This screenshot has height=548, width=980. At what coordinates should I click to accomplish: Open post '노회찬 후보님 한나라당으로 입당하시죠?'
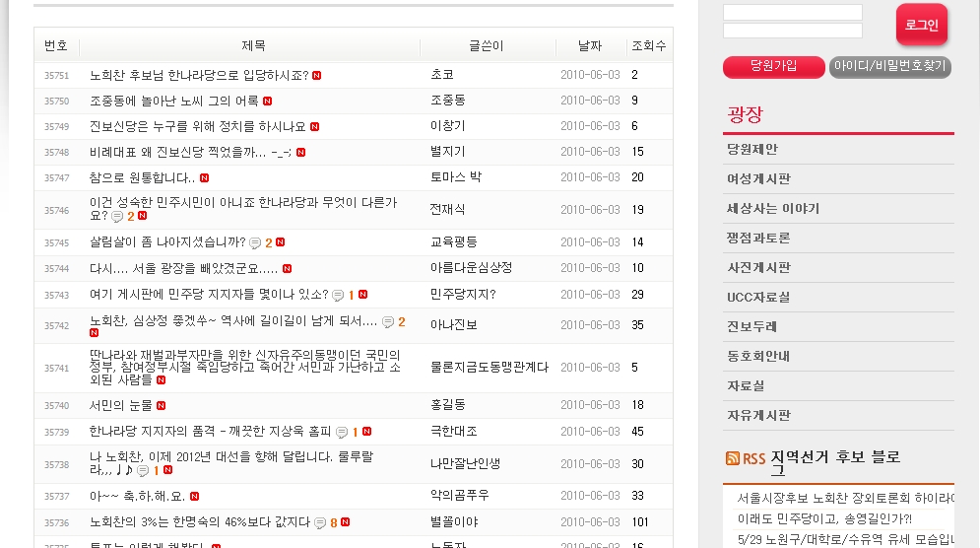coord(199,76)
